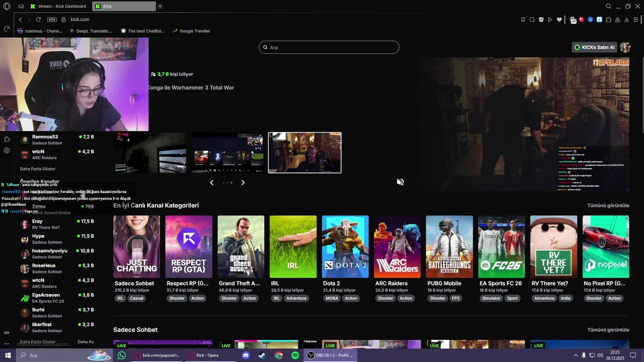Open the Opera main menu logo
The height and width of the screenshot is (362, 644).
pyautogui.click(x=7, y=6)
